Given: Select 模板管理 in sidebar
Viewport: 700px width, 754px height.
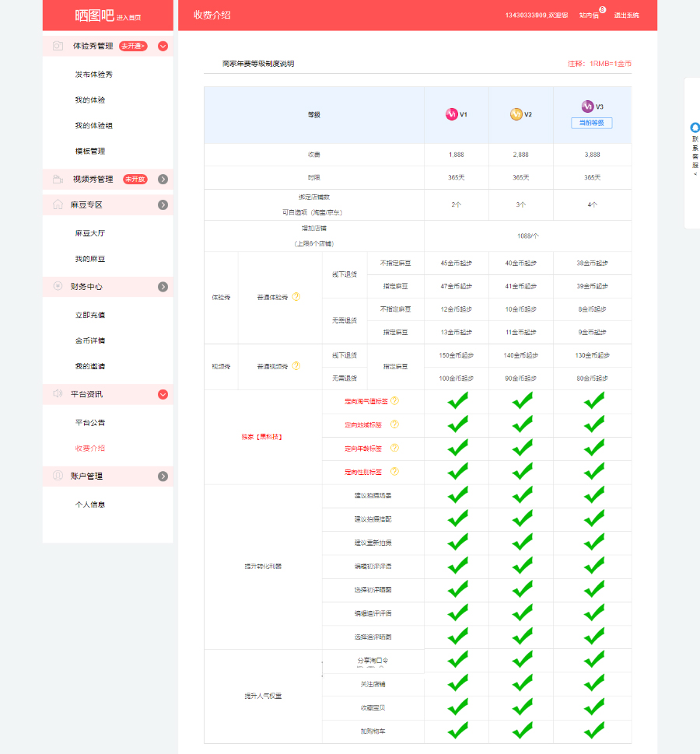Looking at the screenshot, I should pyautogui.click(x=90, y=151).
